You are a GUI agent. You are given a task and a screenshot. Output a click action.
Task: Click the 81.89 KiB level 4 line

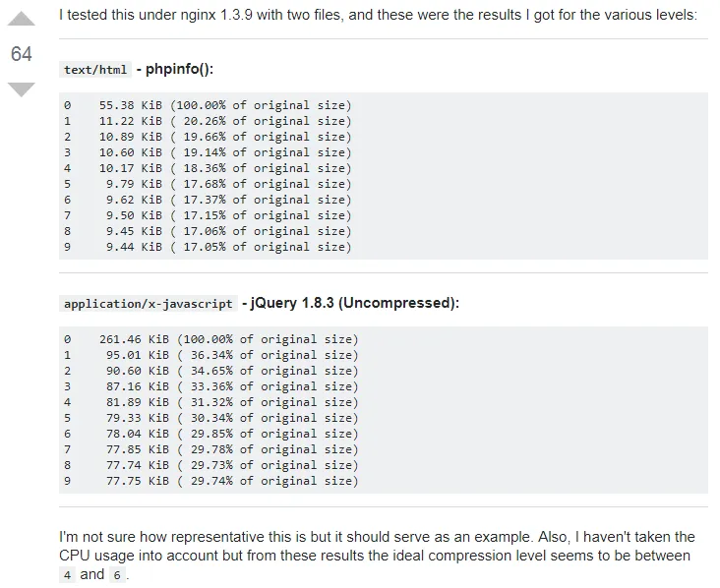pos(210,402)
